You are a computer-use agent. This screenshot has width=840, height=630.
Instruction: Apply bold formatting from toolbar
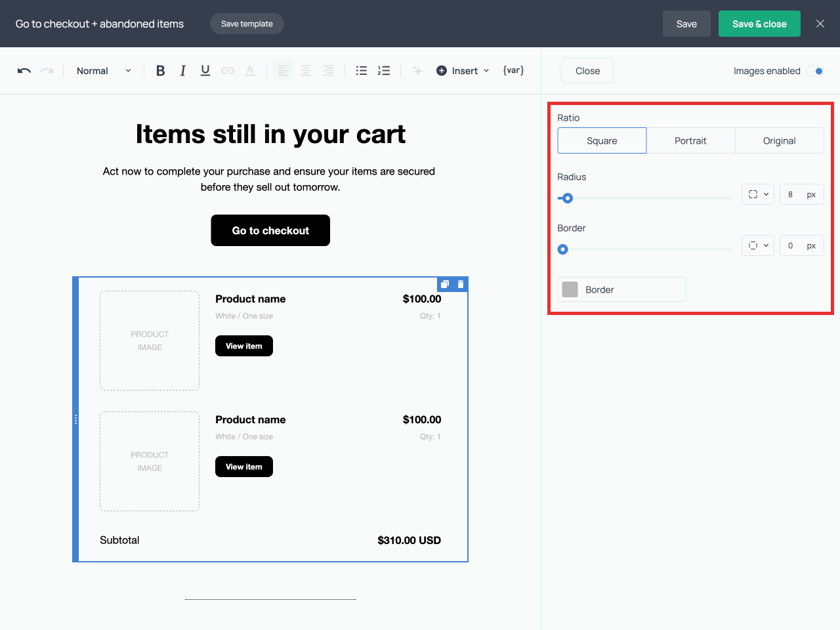160,71
